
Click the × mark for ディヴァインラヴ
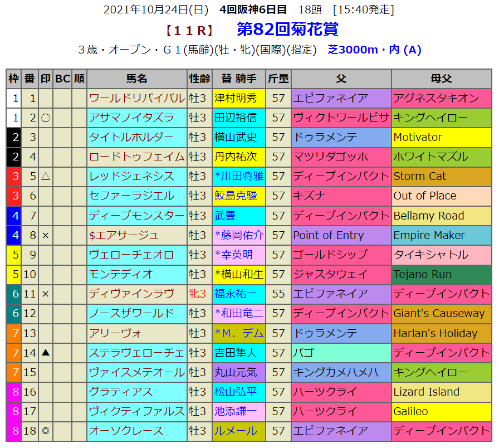coord(46,294)
